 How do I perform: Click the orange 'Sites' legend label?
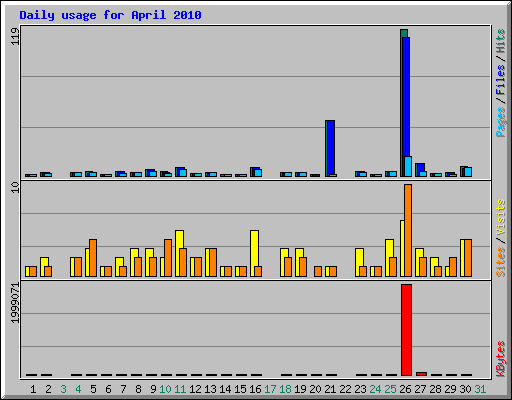[500, 262]
